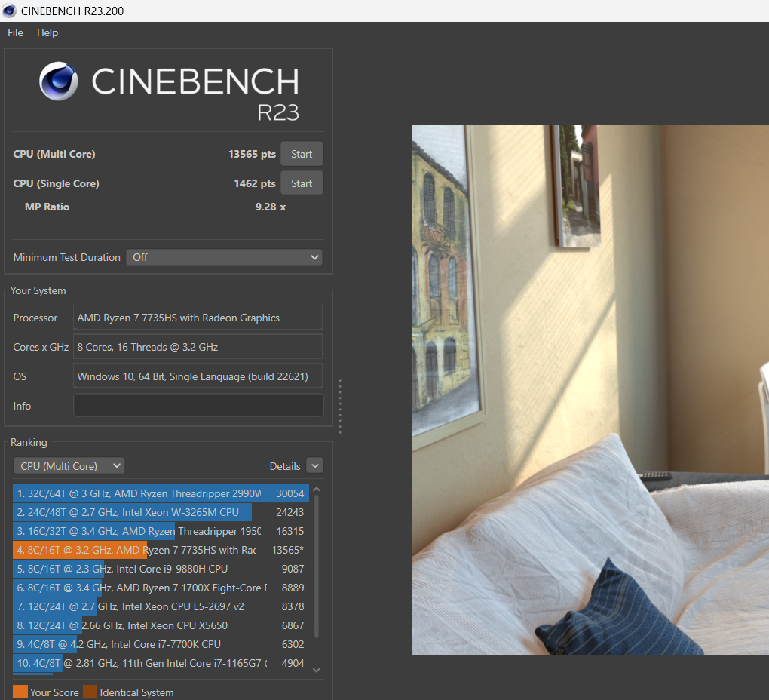Expand the Details chevron in Ranking

[x=315, y=466]
